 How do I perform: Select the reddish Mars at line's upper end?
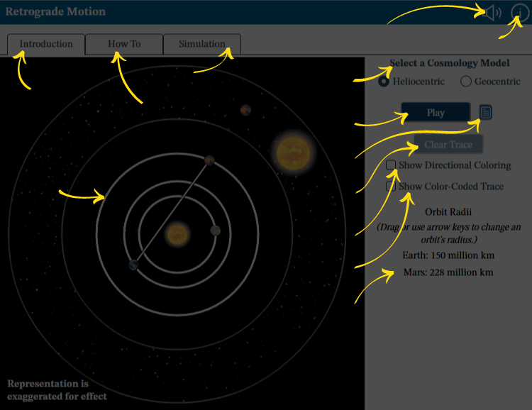pyautogui.click(x=209, y=160)
